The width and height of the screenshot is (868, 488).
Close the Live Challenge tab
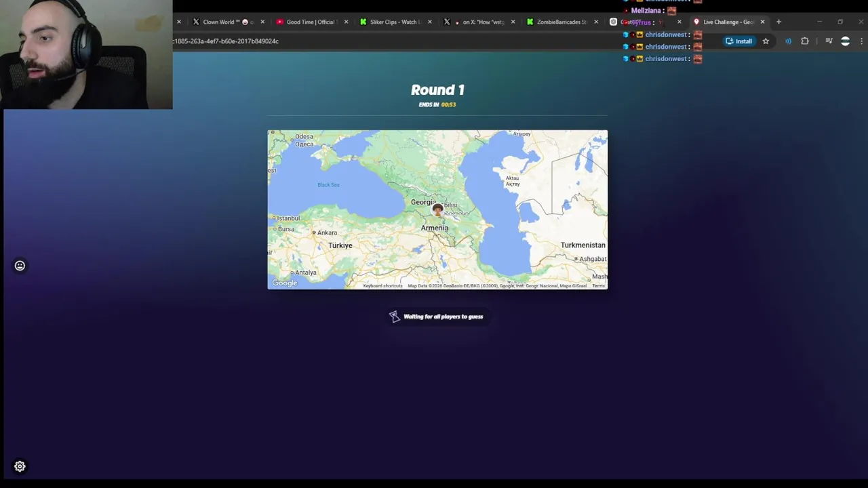tap(763, 22)
